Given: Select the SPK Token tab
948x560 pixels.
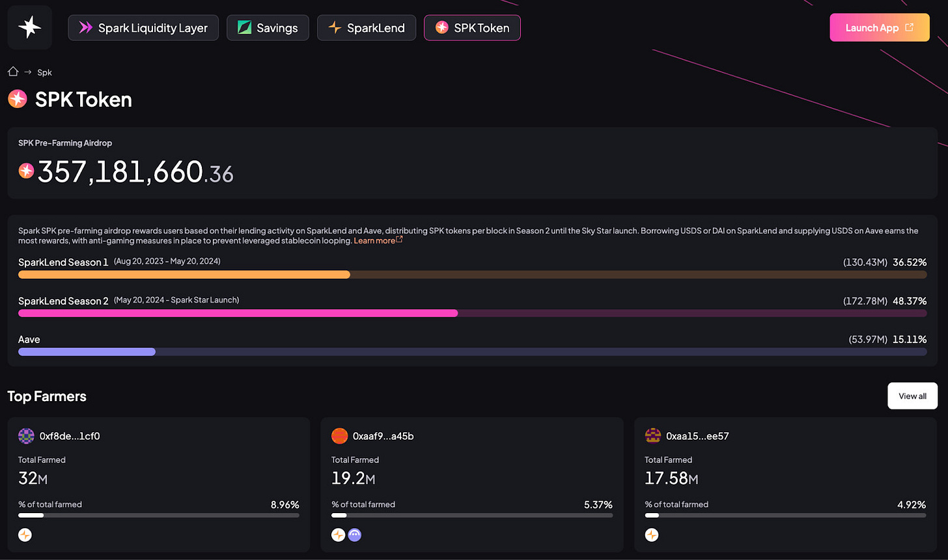Looking at the screenshot, I should tap(472, 28).
